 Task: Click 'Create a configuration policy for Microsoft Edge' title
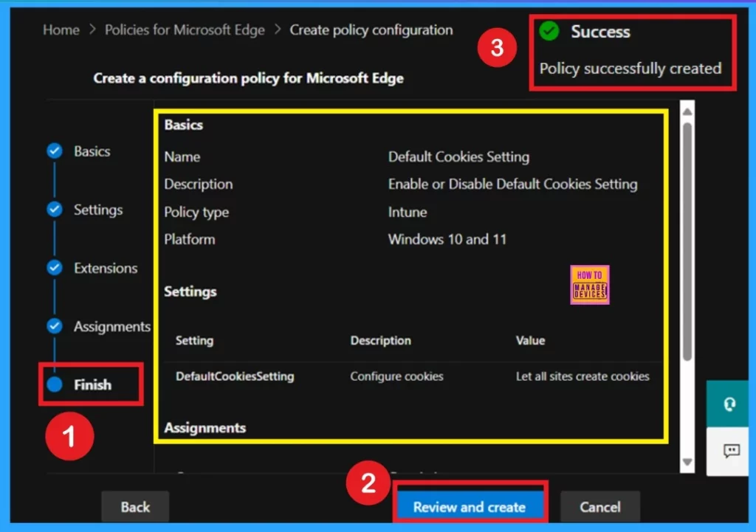[x=248, y=78]
